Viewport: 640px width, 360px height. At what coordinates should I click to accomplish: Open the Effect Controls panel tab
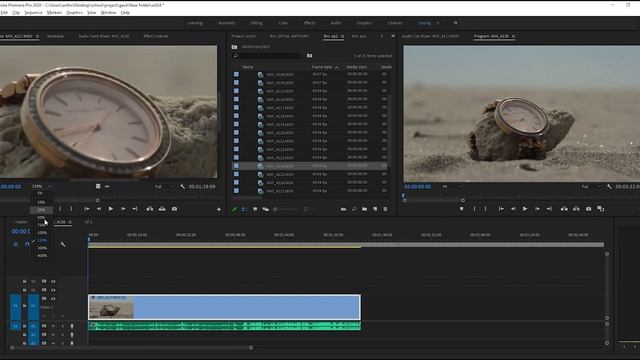(x=156, y=36)
